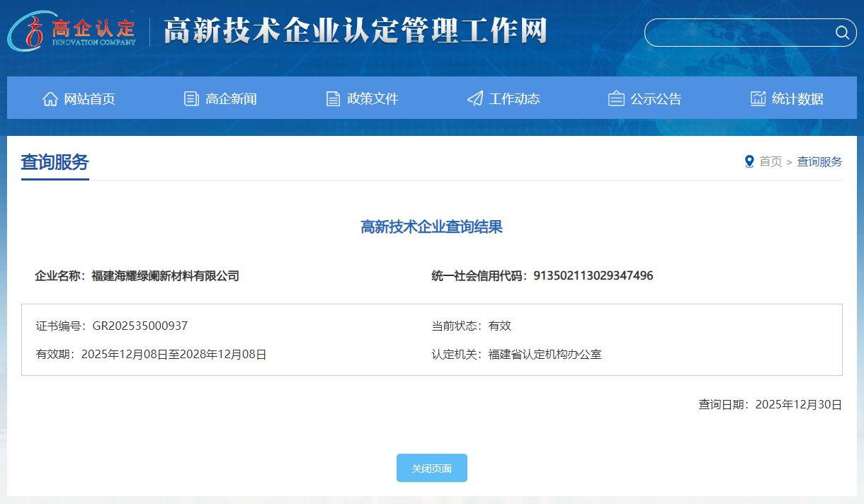The height and width of the screenshot is (504, 864).
Task: Open the 网站首页 menu item
Action: click(x=89, y=99)
